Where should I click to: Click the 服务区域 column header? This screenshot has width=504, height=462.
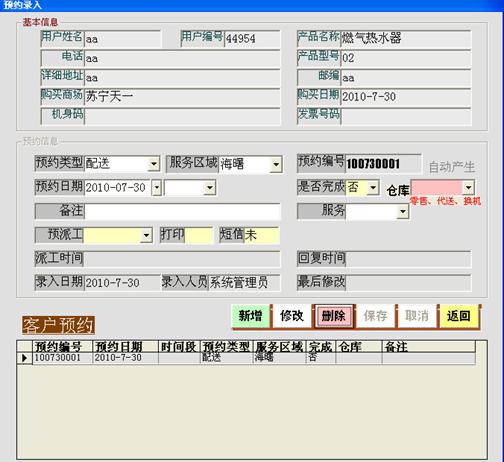tap(279, 347)
